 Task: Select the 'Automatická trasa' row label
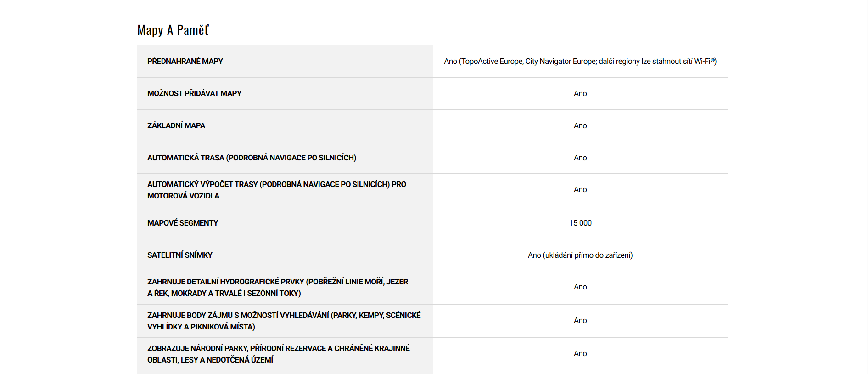(x=252, y=158)
